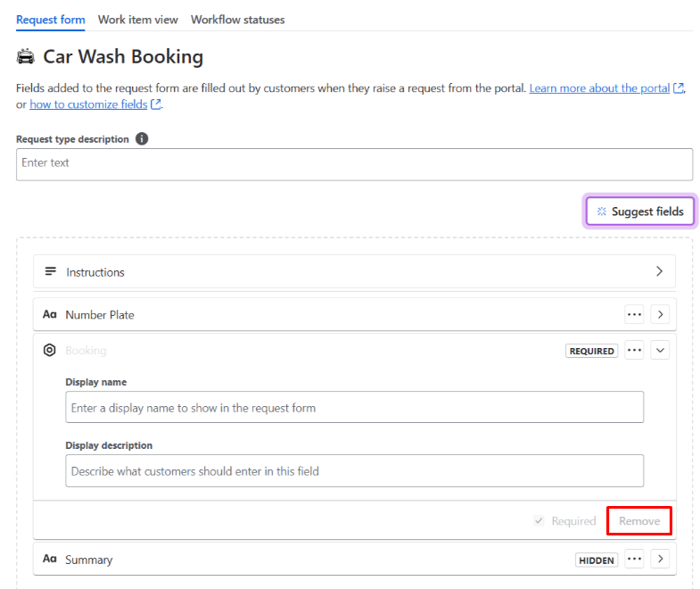Expand the Instructions section
The image size is (700, 589).
pos(659,271)
